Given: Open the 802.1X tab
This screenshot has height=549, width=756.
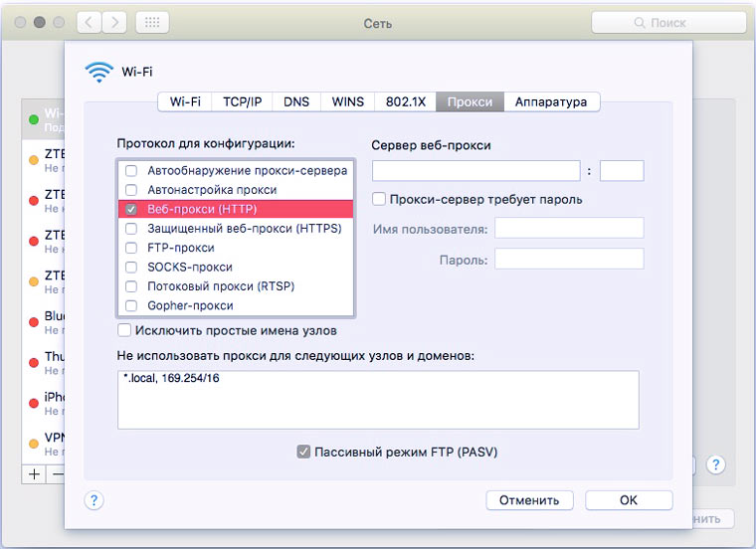Looking at the screenshot, I should pos(406,101).
